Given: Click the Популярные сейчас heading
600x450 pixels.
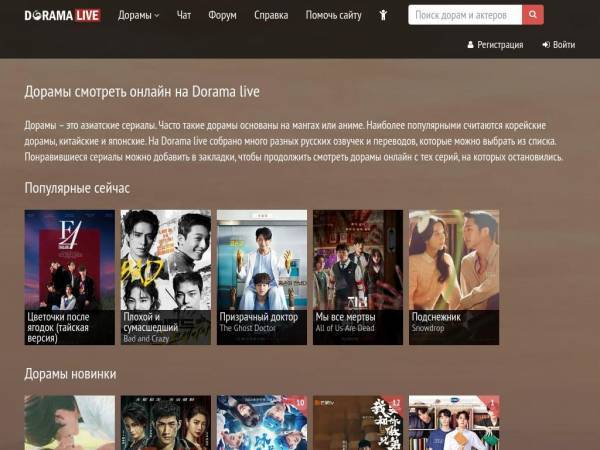Looking at the screenshot, I should coord(77,188).
